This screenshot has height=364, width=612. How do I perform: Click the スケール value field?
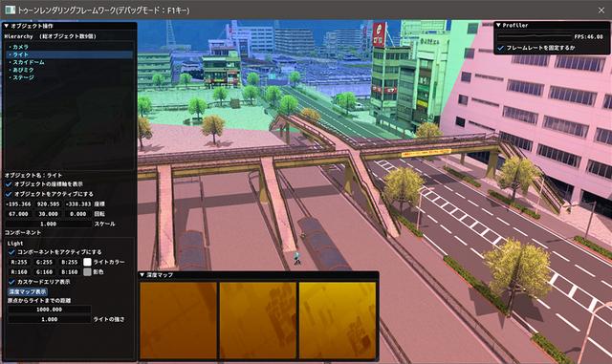[x=49, y=224]
